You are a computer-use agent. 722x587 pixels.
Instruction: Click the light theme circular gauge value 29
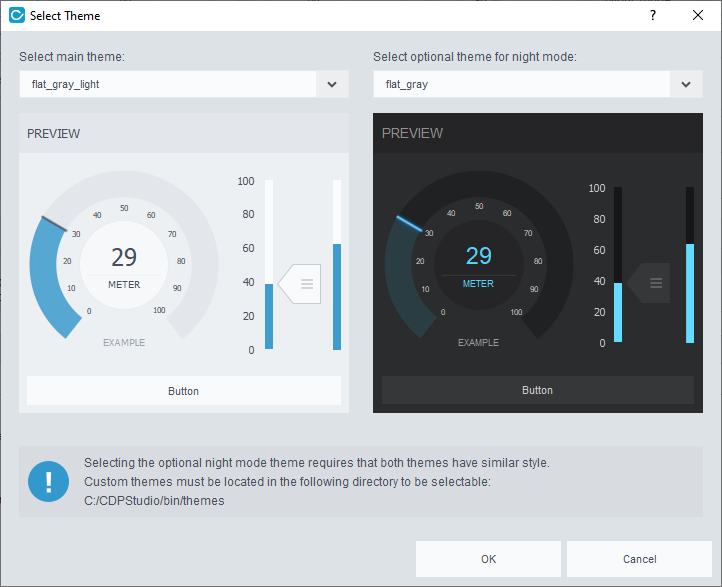(x=124, y=258)
